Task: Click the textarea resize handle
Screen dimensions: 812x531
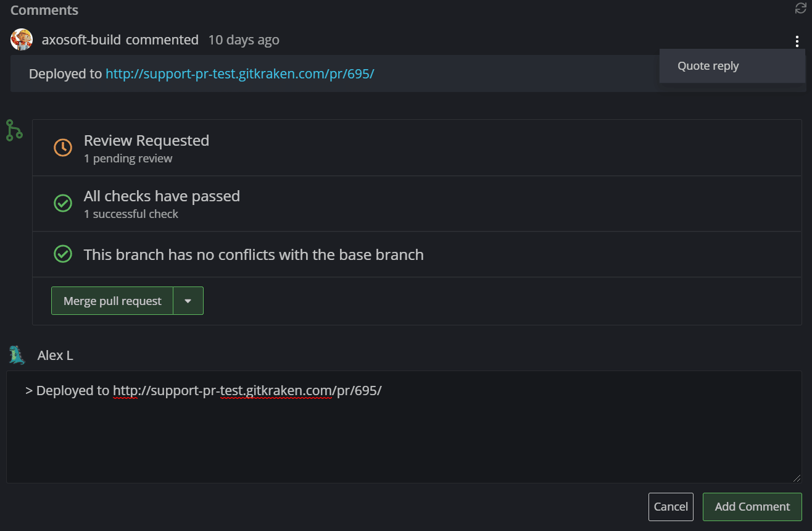Action: coord(796,478)
